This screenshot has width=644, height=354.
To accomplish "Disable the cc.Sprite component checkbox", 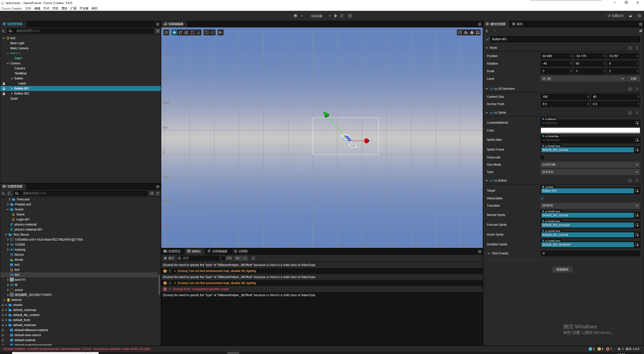I will [x=492, y=113].
